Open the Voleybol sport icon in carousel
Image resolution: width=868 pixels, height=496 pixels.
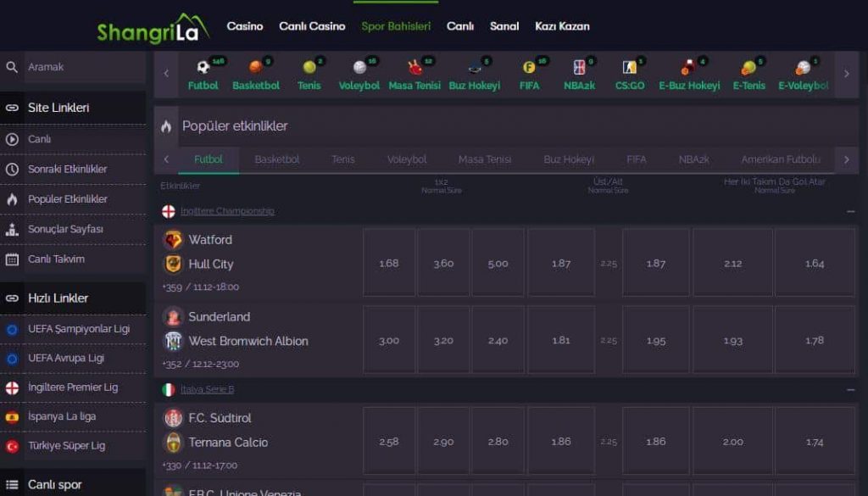359,67
